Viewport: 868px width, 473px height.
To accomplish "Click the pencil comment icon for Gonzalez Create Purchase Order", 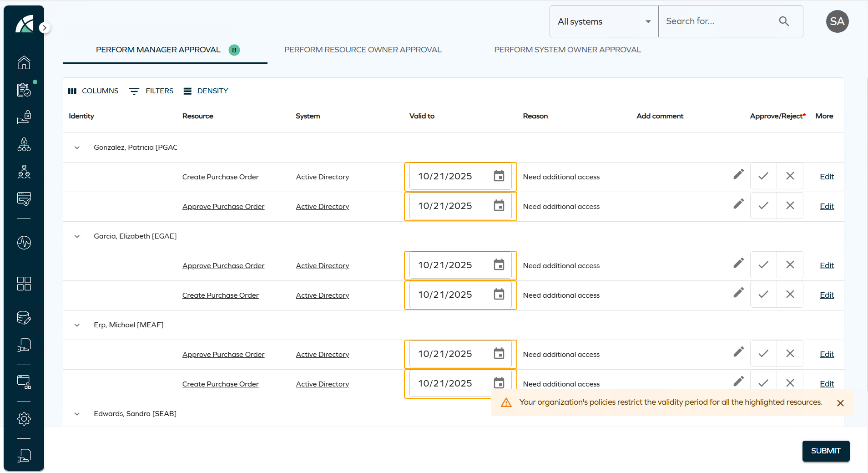I will pos(738,174).
